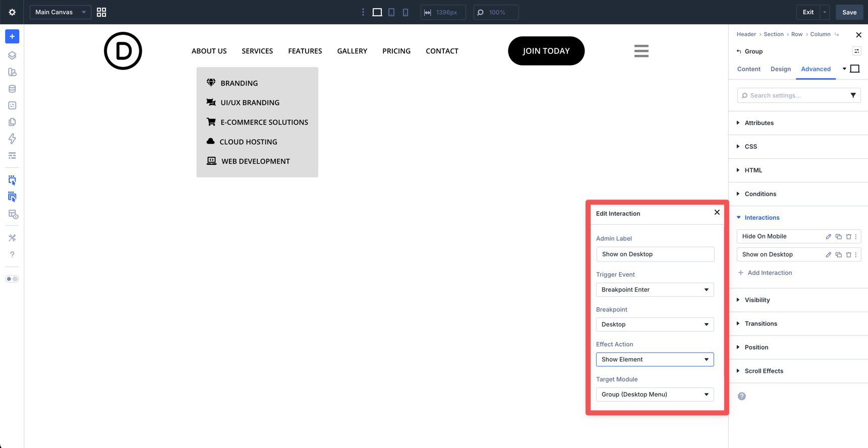Screen dimensions: 868x448
Task: Switch to the Content tab
Action: pos(748,69)
